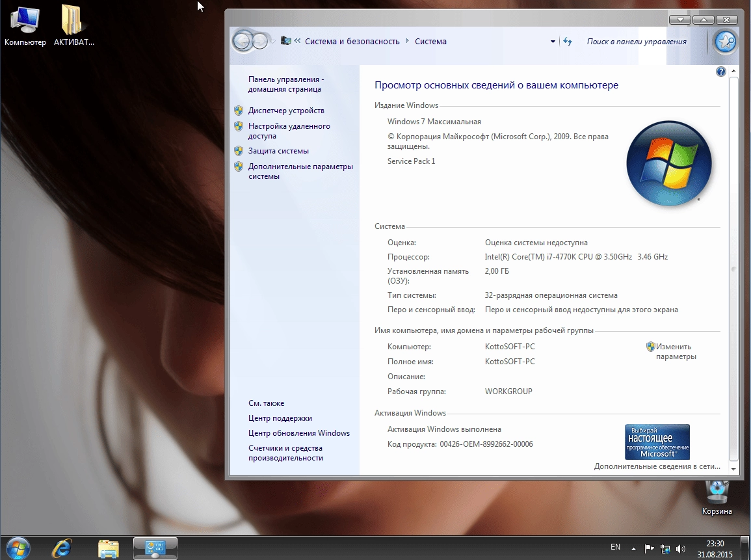751x560 pixels.
Task: Click 32-разрядная операционная система text
Action: pyautogui.click(x=551, y=295)
